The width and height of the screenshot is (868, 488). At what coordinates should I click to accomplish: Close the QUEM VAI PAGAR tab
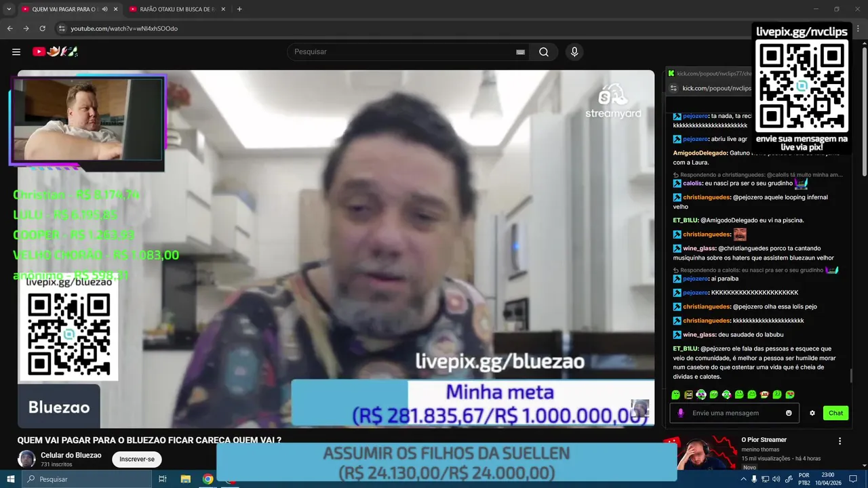115,9
